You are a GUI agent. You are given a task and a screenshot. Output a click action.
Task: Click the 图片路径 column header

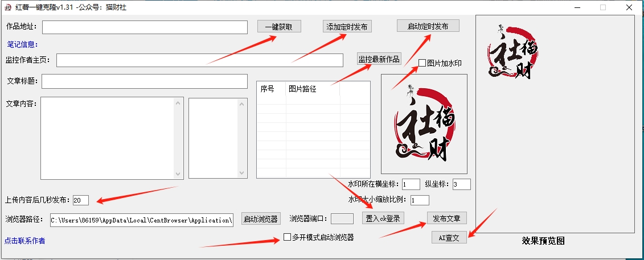[x=313, y=89]
